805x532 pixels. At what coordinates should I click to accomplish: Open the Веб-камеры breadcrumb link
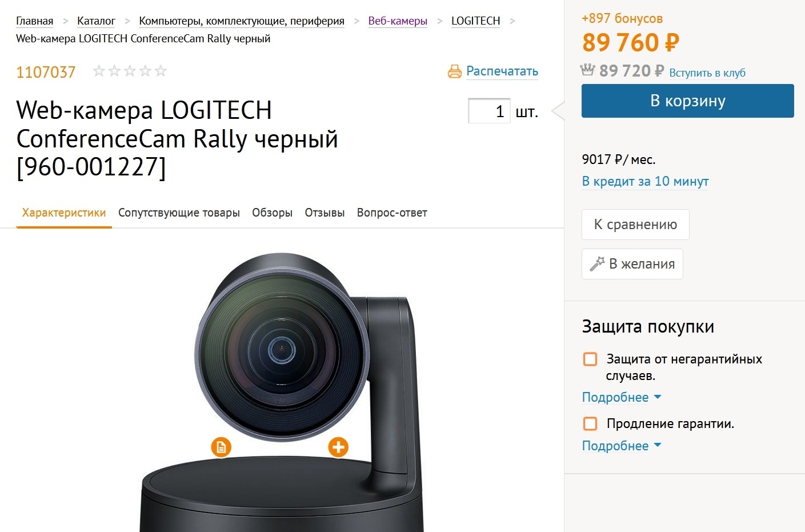(398, 21)
